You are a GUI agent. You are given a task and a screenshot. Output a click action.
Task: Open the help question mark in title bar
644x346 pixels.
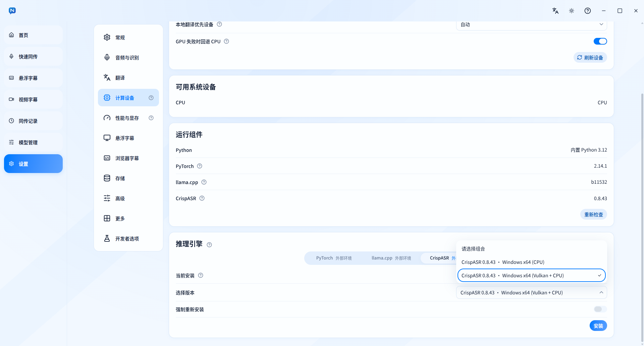pos(588,11)
